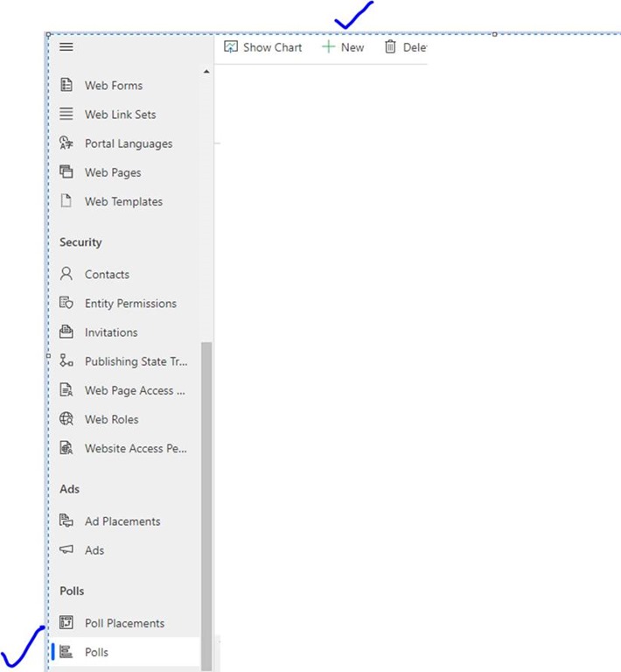Open Web Pages in sidebar
This screenshot has height=672, width=621.
point(113,172)
